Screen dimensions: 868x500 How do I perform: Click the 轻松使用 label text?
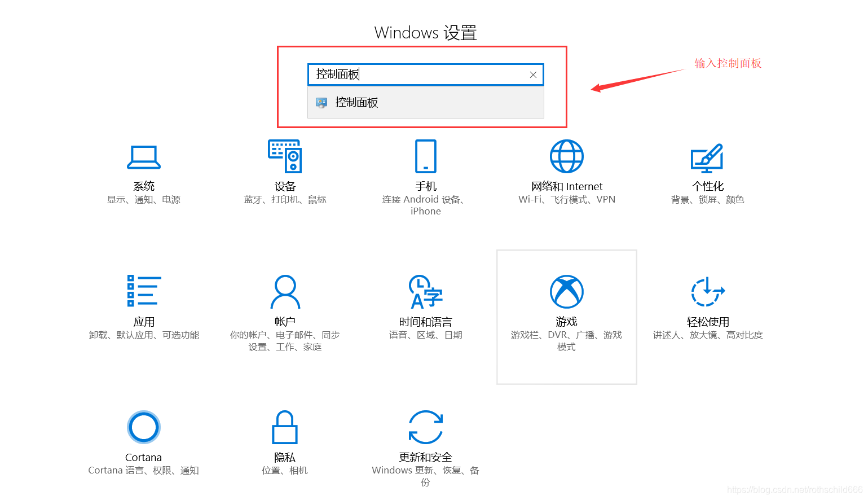(708, 322)
